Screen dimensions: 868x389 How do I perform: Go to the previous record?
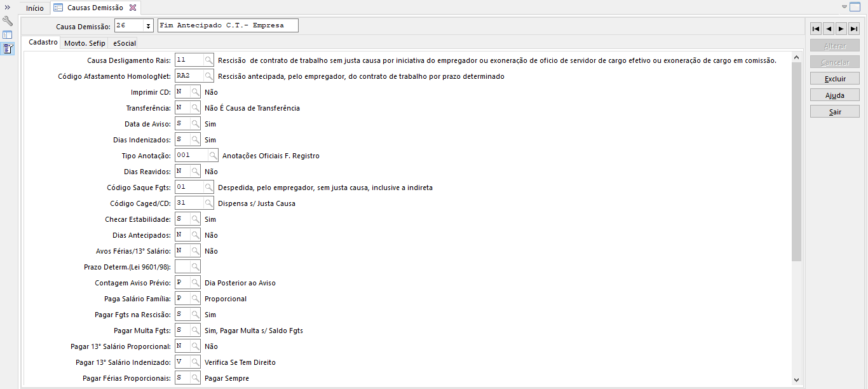pos(828,29)
